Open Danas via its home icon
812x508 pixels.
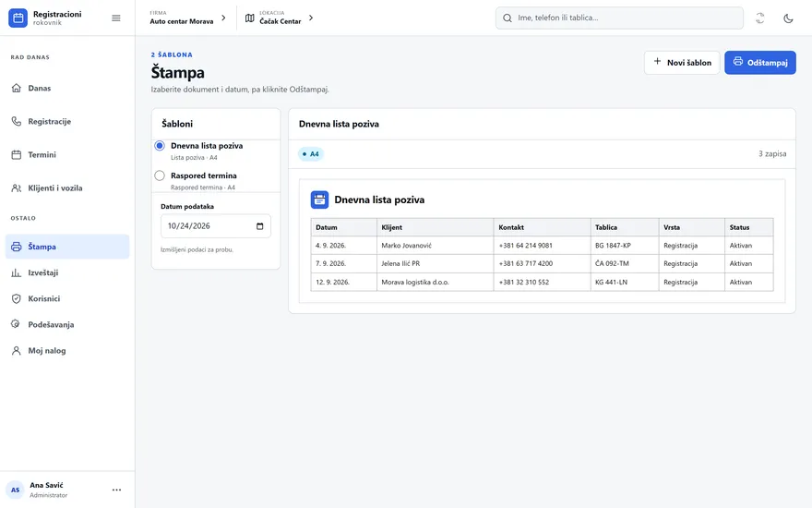point(17,88)
